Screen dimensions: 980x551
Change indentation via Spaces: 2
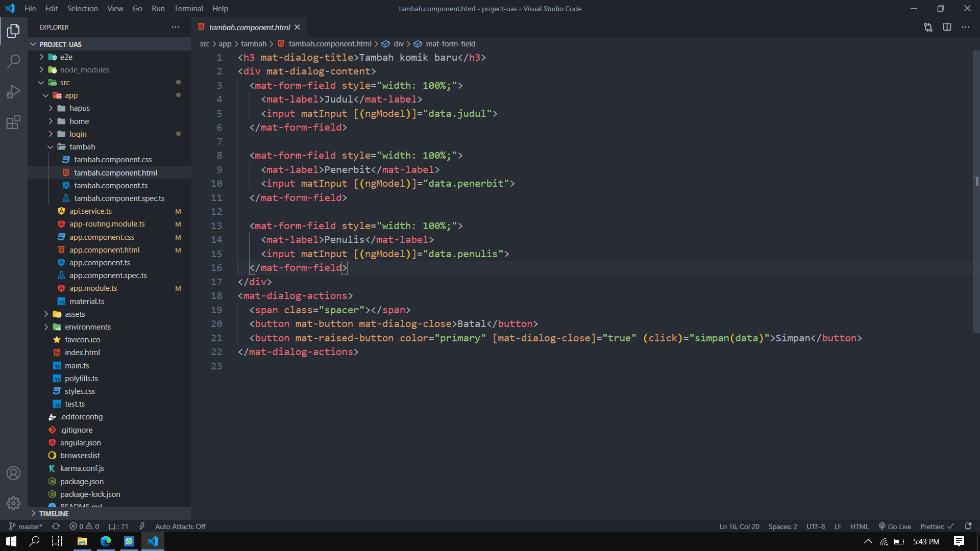point(782,527)
